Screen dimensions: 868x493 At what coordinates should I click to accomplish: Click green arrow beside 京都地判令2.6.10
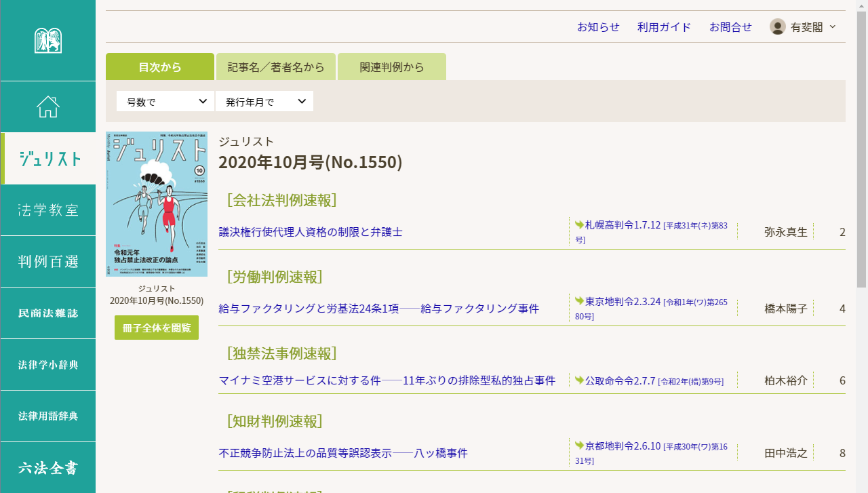[579, 445]
